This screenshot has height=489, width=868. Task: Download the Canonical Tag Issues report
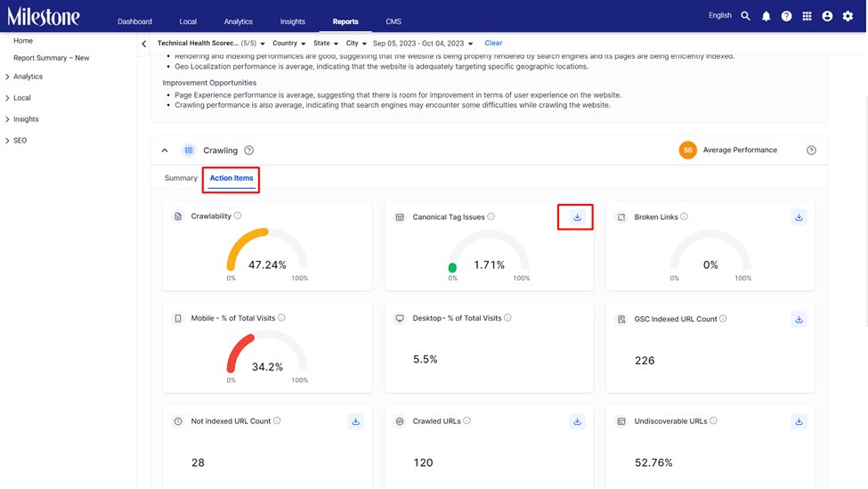[577, 217]
